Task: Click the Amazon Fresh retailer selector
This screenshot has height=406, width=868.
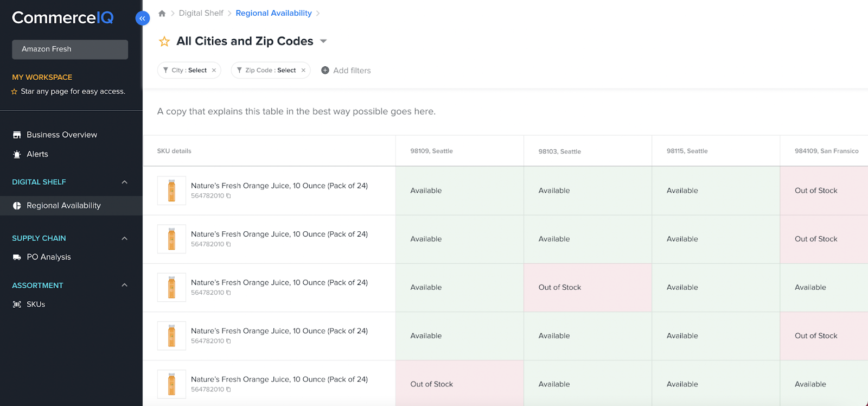Action: tap(70, 49)
